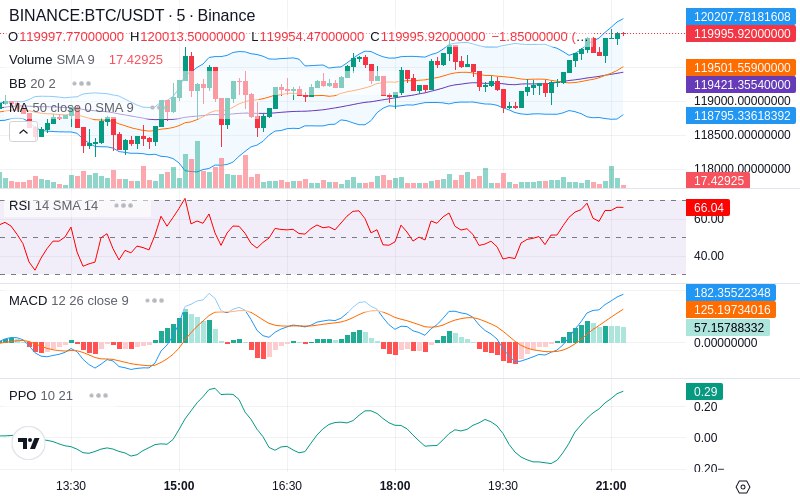Click the low price L119954.47000000 value

308,37
